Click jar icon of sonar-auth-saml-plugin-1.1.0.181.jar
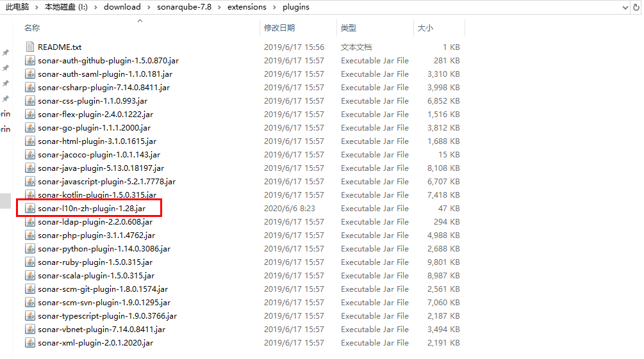Viewport: 644px width, 359px height. tap(30, 74)
